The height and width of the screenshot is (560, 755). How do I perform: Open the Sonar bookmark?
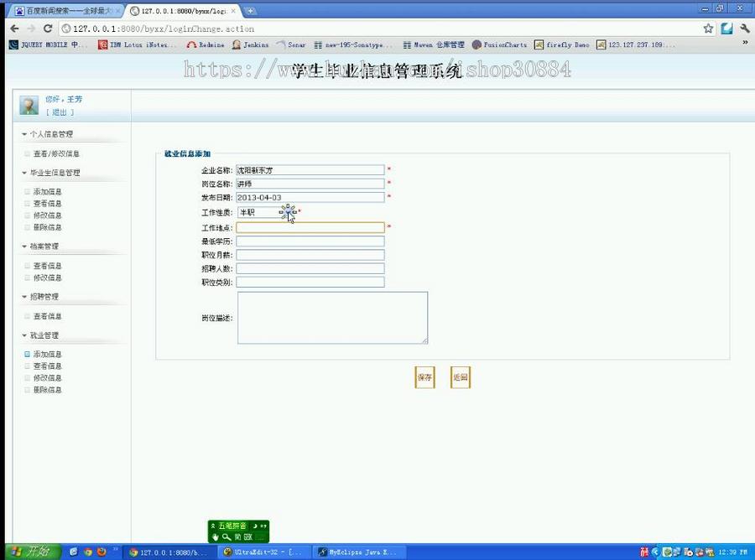pos(291,44)
